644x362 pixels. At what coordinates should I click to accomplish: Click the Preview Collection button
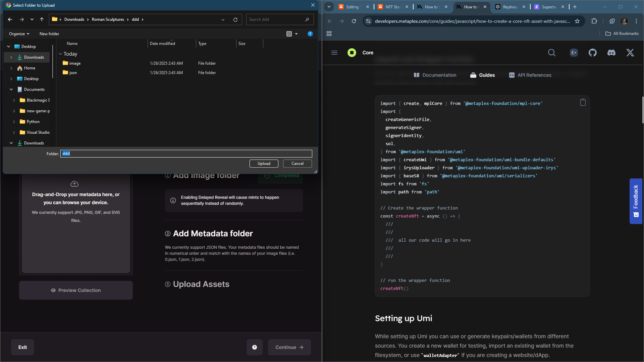[76, 290]
